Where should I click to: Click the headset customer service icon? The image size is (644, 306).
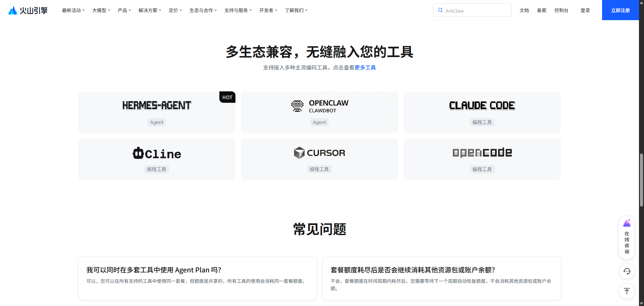point(627,271)
